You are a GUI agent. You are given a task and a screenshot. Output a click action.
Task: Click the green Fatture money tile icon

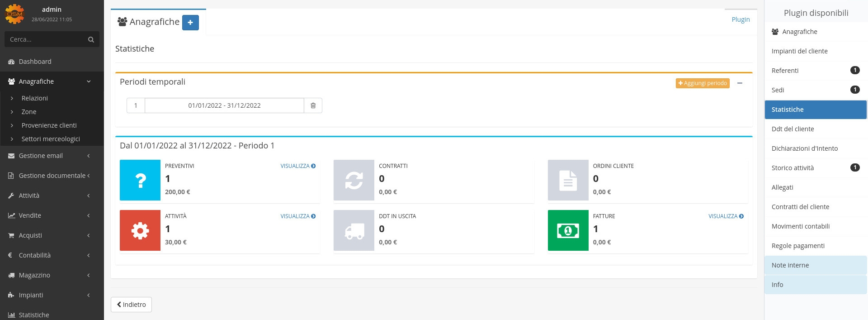568,230
